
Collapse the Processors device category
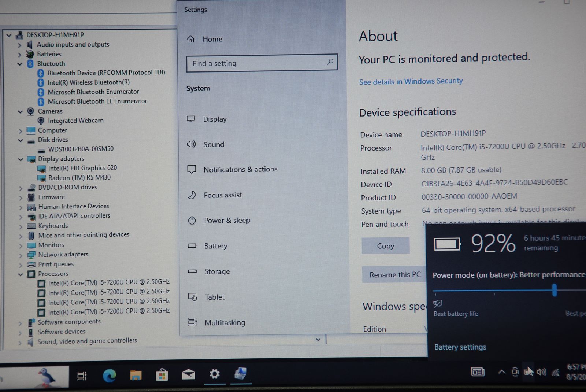pos(21,274)
